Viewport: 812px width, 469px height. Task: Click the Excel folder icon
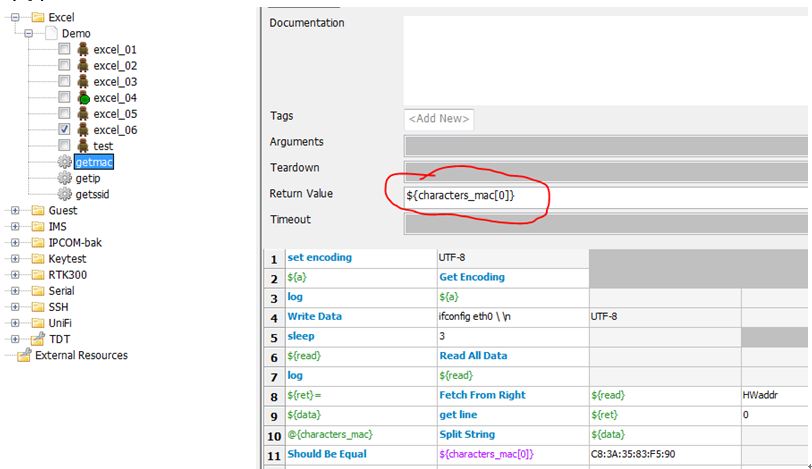click(38, 18)
